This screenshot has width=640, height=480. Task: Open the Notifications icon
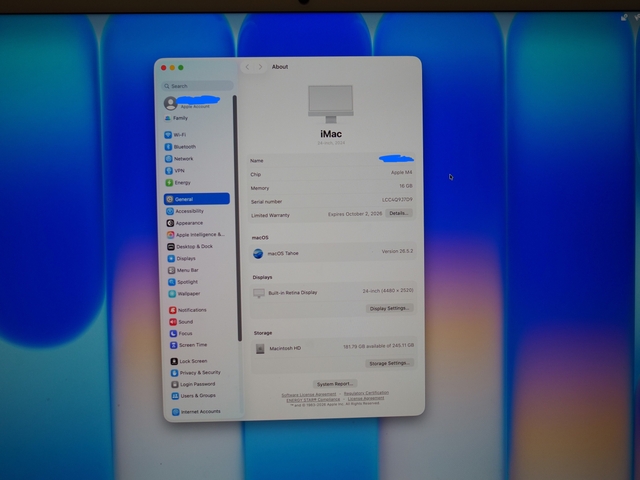(173, 310)
